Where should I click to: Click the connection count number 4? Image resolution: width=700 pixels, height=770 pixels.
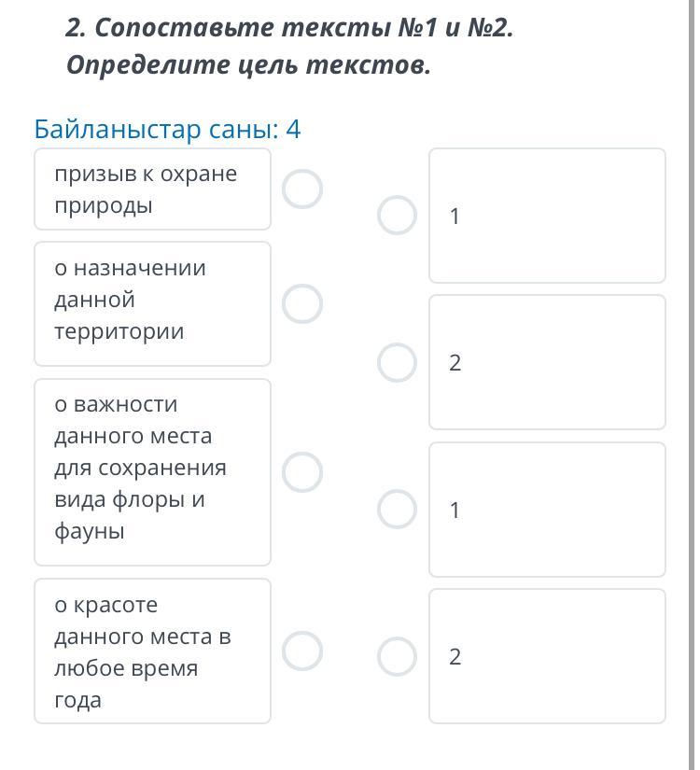click(x=293, y=129)
